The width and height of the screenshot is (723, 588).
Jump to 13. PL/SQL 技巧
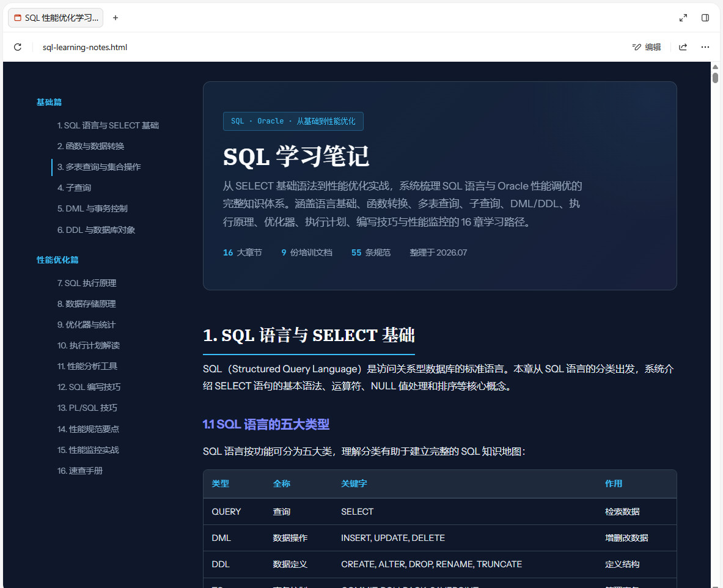[x=87, y=408]
